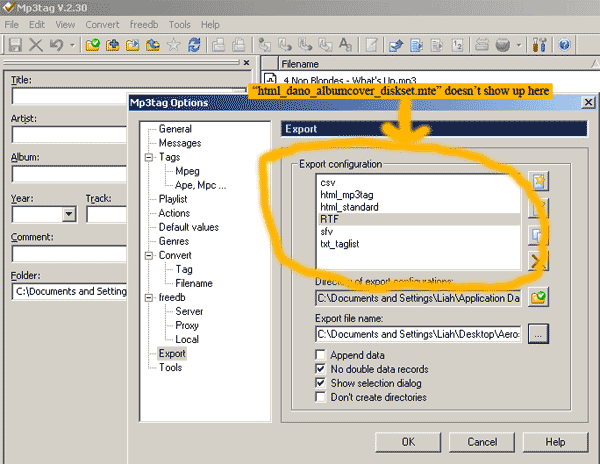Click the browse '...' button for export file name

[538, 334]
